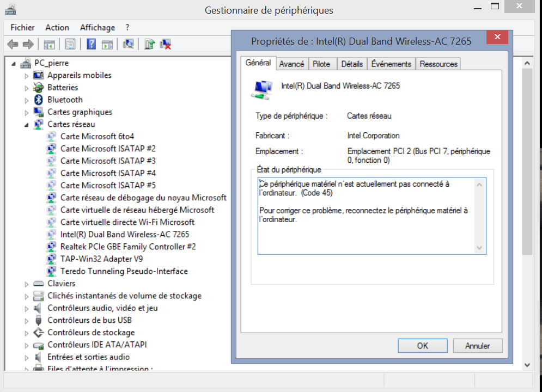Click the Update driver toolbar icon
542x392 pixels.
149,44
